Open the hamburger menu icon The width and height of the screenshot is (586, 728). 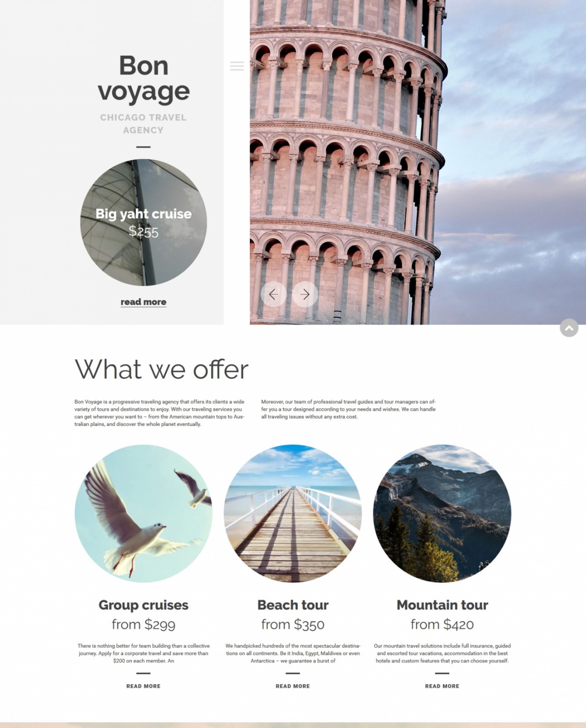237,66
